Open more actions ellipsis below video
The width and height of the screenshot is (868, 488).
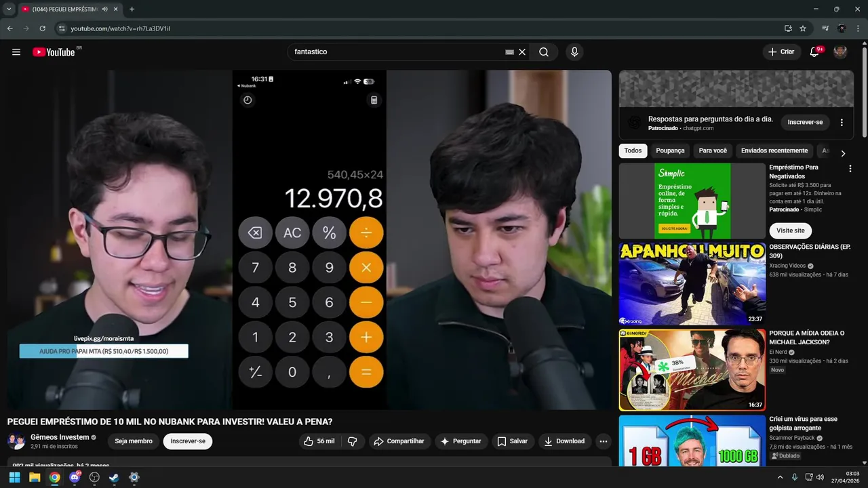[x=604, y=441]
